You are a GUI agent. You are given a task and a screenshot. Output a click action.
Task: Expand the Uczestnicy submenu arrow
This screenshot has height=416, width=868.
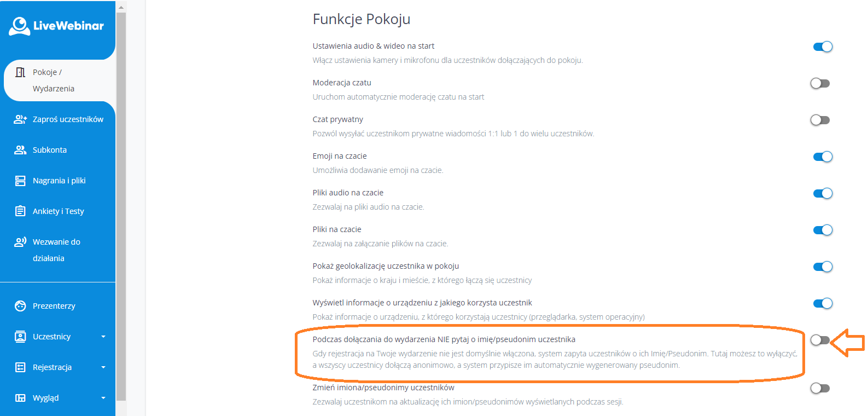(103, 337)
